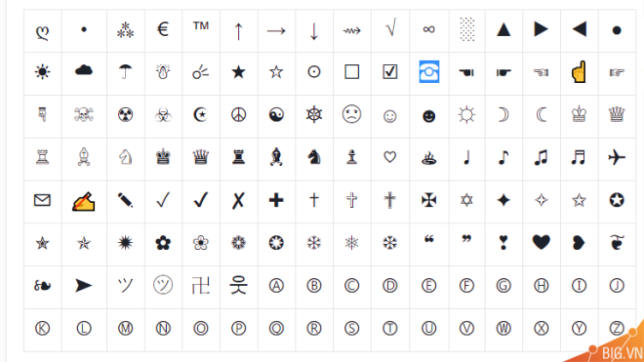Click the Euro sign symbol
The width and height of the screenshot is (644, 362).
163,29
